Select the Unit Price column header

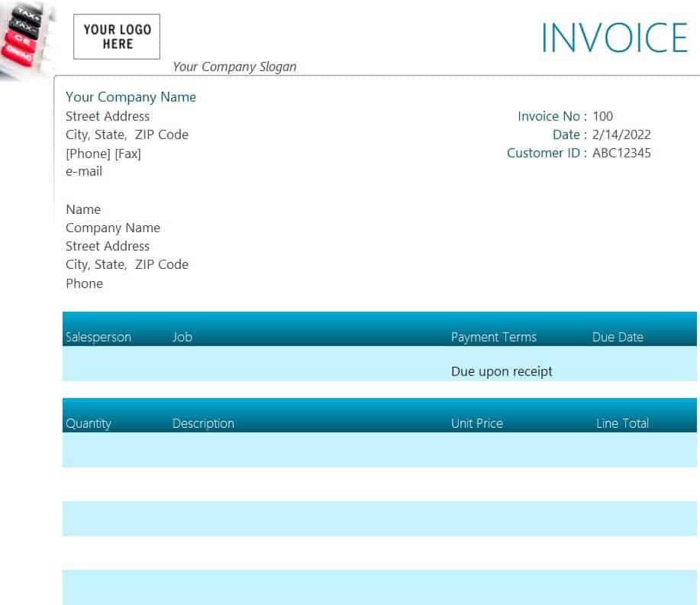click(x=477, y=423)
